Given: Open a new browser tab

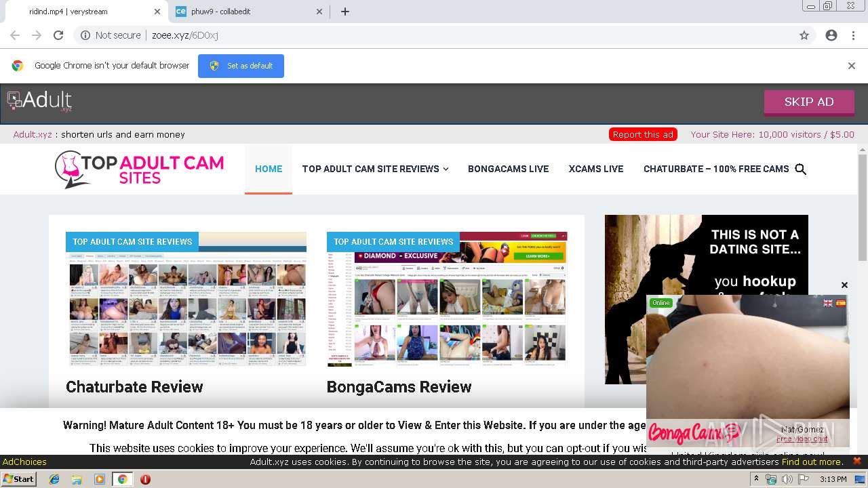Looking at the screenshot, I should coord(345,12).
